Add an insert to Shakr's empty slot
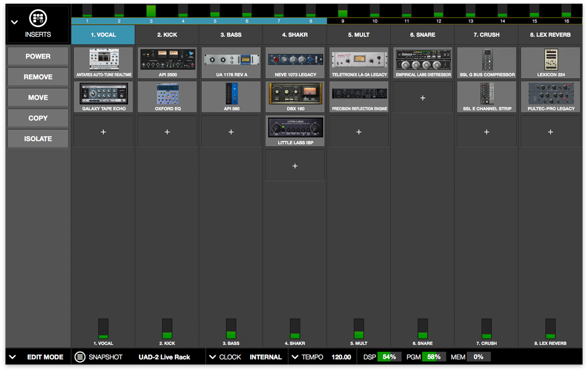The width and height of the screenshot is (588, 371). (x=295, y=166)
